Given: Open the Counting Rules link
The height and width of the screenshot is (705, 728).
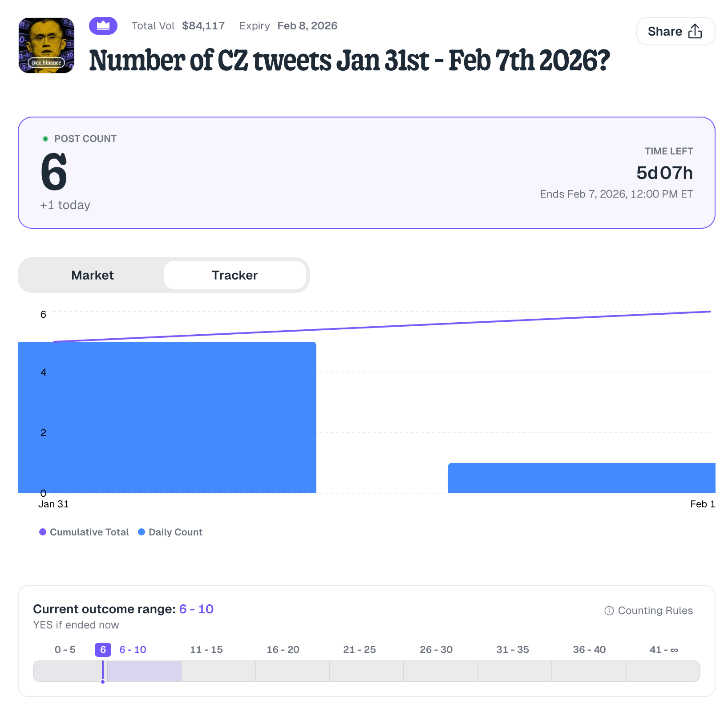Looking at the screenshot, I should [655, 611].
